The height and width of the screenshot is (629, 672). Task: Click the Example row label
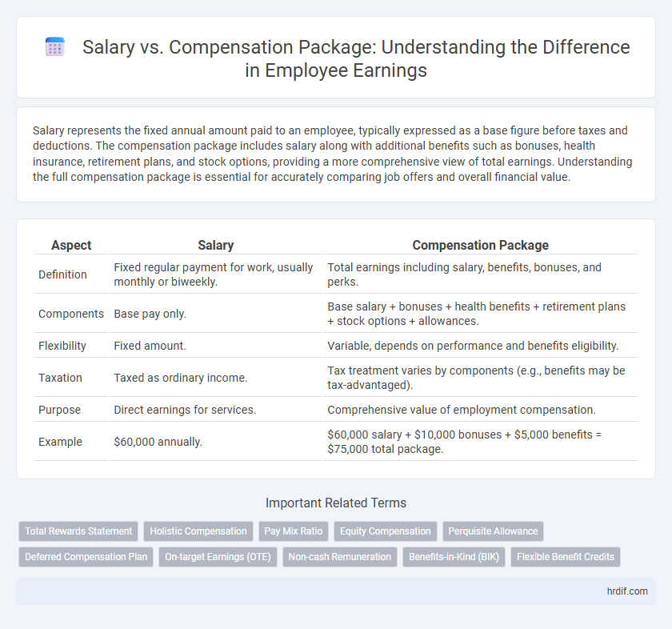tap(60, 442)
